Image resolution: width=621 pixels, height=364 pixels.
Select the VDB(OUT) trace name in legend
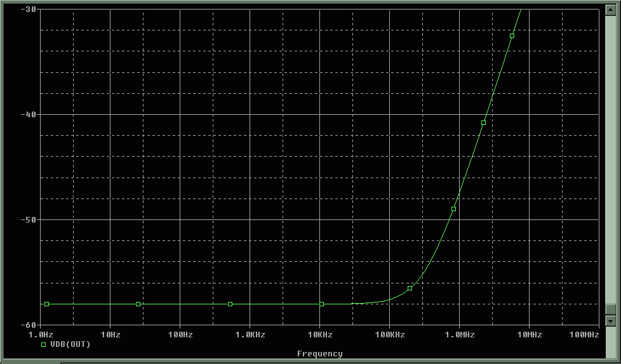(70, 344)
